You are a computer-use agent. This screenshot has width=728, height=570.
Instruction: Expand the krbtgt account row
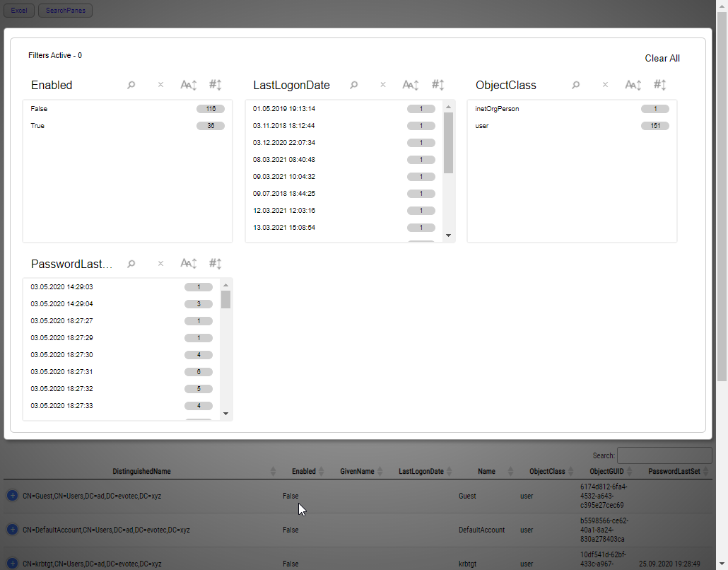pos(11,564)
